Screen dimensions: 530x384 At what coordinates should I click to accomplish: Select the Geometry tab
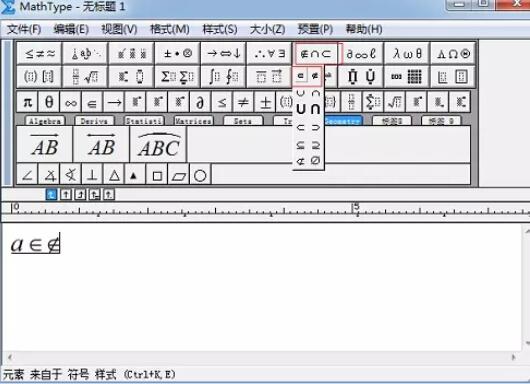tap(343, 121)
